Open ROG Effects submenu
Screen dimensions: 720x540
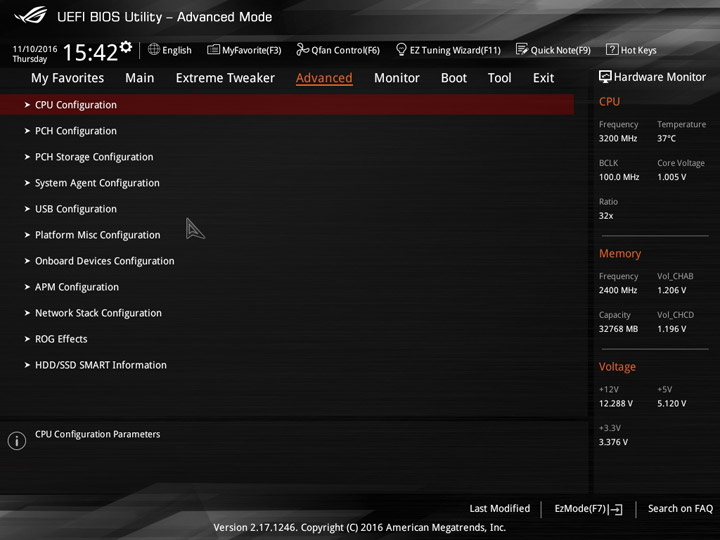[61, 339]
